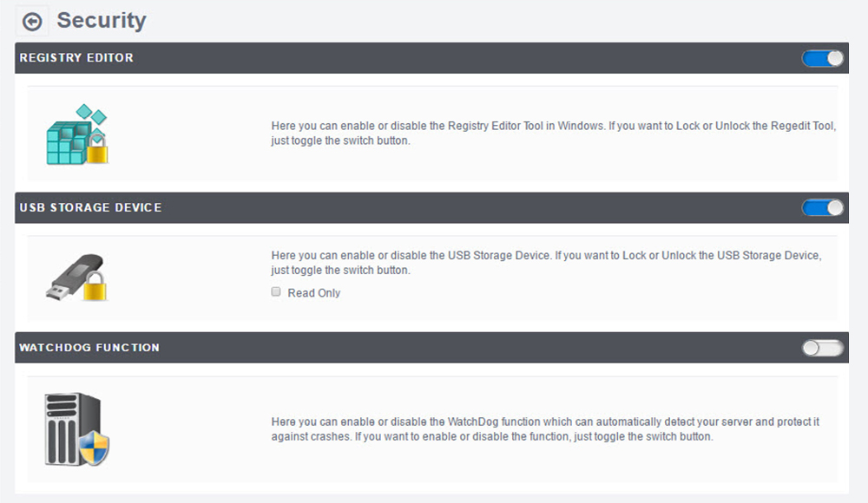Image resolution: width=868 pixels, height=503 pixels.
Task: Click the USB flash drive icon
Action: pos(69,276)
